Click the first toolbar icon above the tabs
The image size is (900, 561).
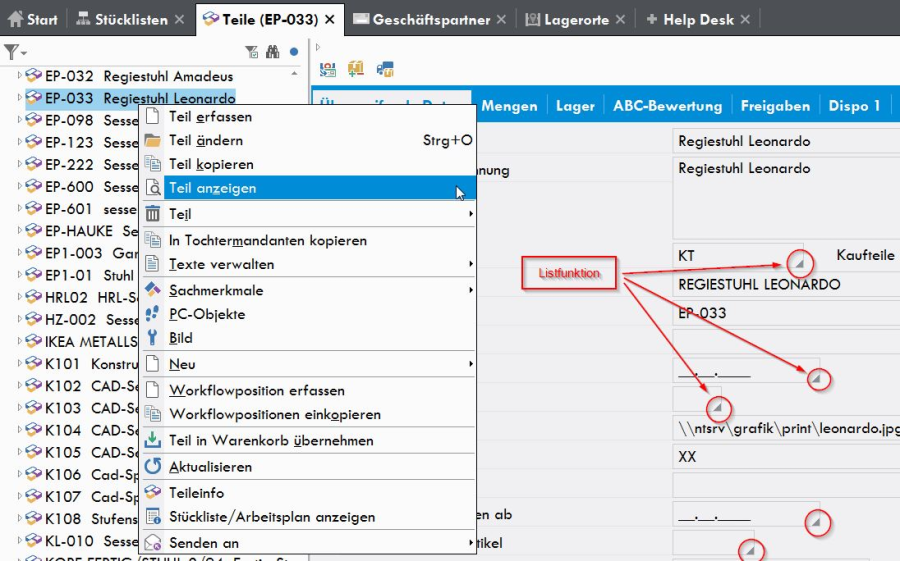[328, 69]
